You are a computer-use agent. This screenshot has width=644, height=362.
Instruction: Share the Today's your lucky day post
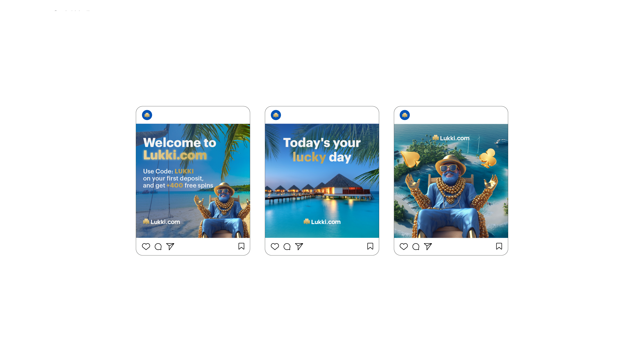click(x=299, y=247)
